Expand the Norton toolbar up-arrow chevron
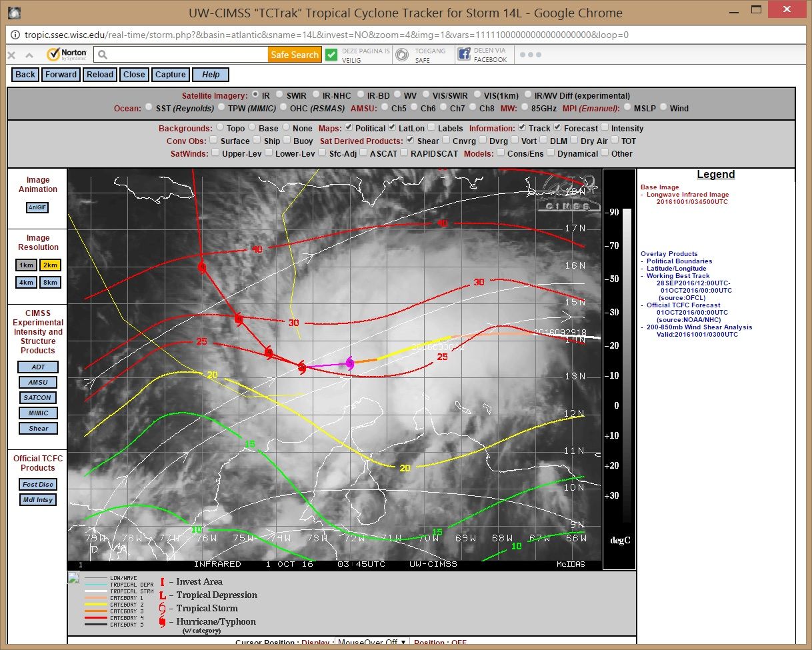This screenshot has width=812, height=650. click(x=29, y=55)
